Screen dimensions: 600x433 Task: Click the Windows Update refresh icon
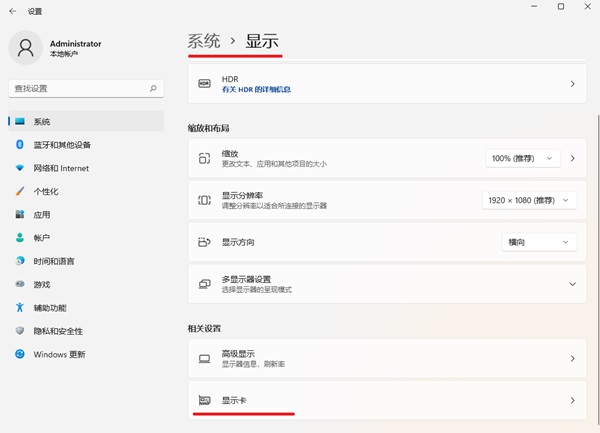(x=20, y=354)
